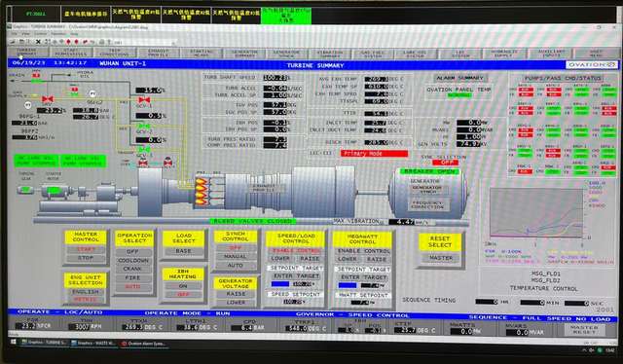The width and height of the screenshot is (623, 364).
Task: Expand the toolbar graphic name dropdown
Action: coord(173,42)
